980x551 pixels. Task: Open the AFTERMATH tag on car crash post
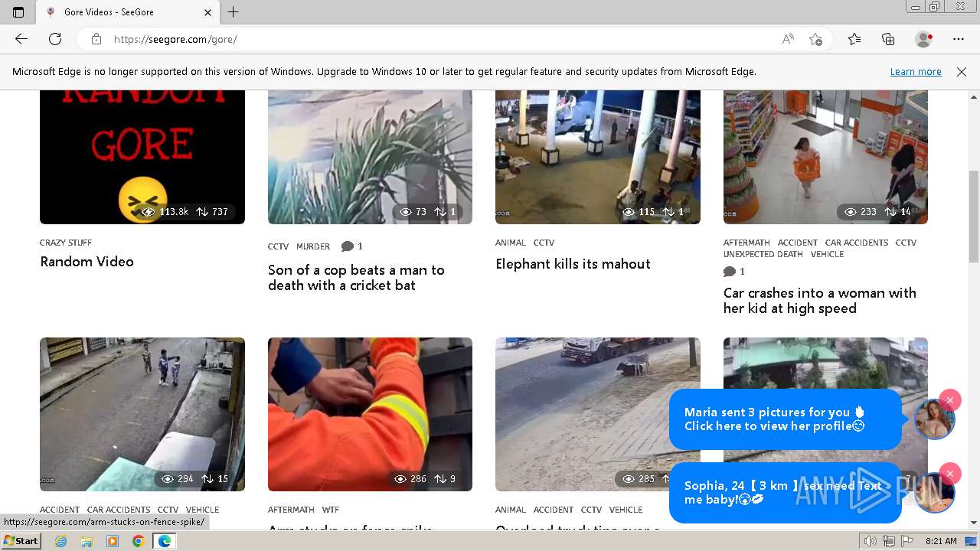[746, 243]
